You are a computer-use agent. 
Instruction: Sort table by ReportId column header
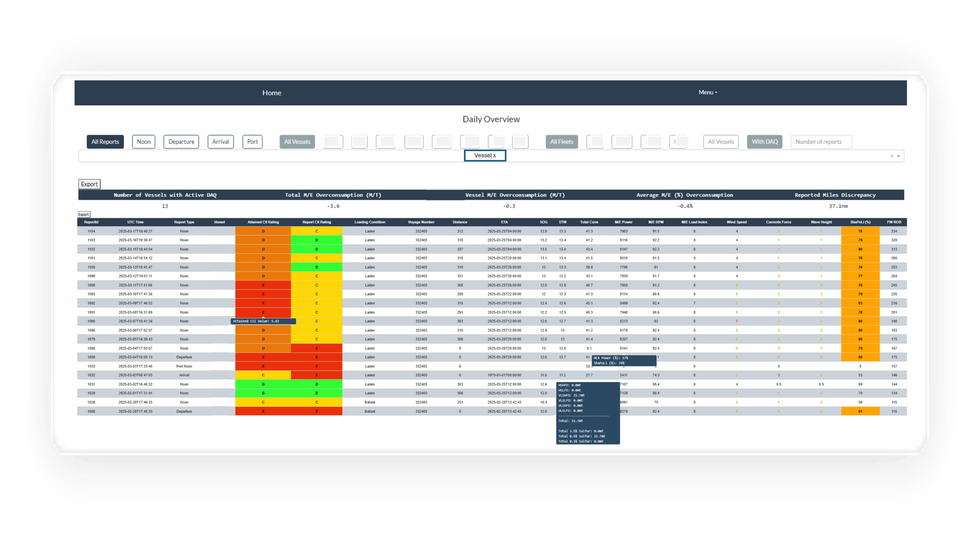coord(91,222)
